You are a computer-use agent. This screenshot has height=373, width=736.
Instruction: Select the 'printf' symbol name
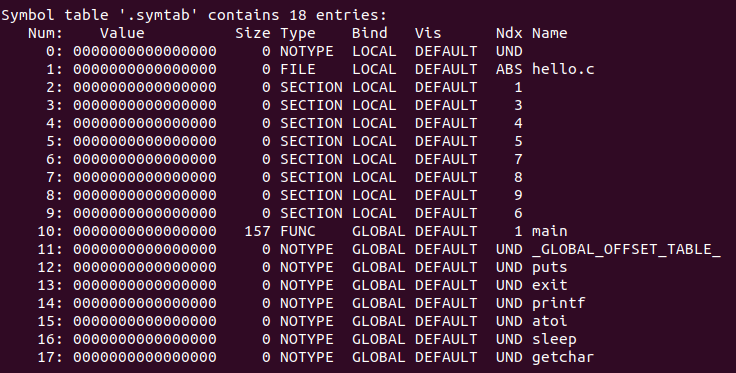[x=558, y=303]
